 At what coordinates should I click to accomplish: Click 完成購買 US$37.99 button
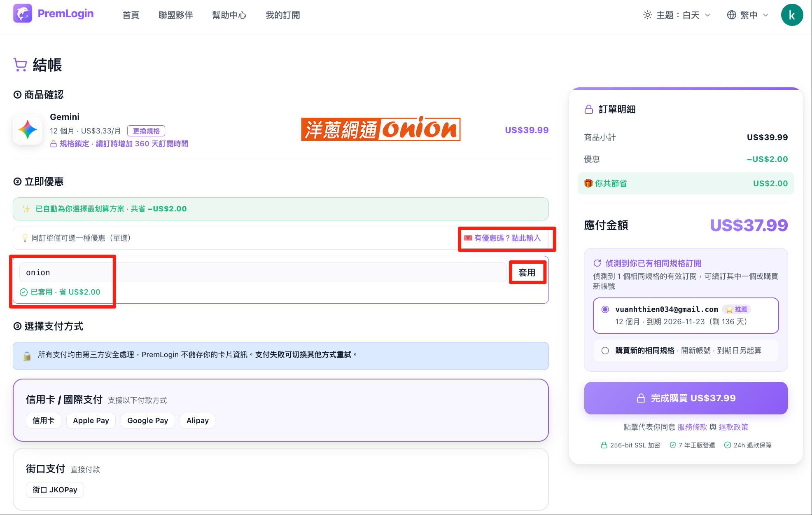(x=686, y=398)
